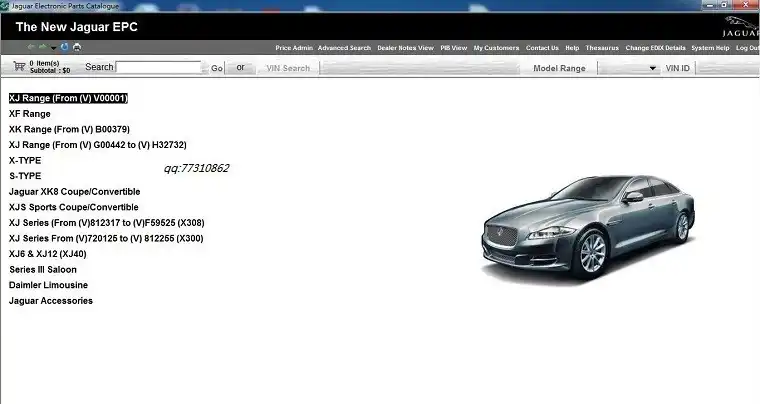Select XJ Series (X308) entry
The image size is (760, 404).
(107, 223)
